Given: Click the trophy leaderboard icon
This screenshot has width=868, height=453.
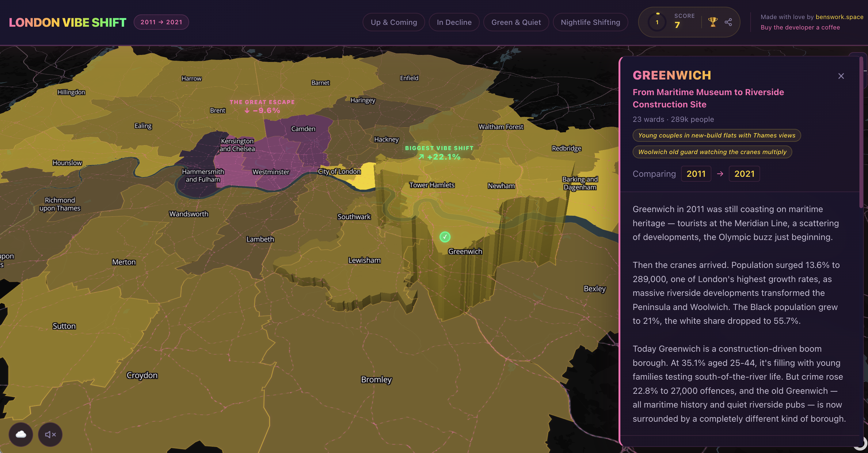Looking at the screenshot, I should point(713,22).
